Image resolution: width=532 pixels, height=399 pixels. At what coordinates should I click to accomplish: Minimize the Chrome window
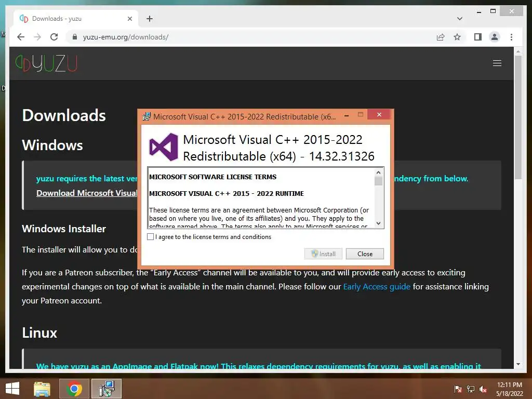pos(478,11)
